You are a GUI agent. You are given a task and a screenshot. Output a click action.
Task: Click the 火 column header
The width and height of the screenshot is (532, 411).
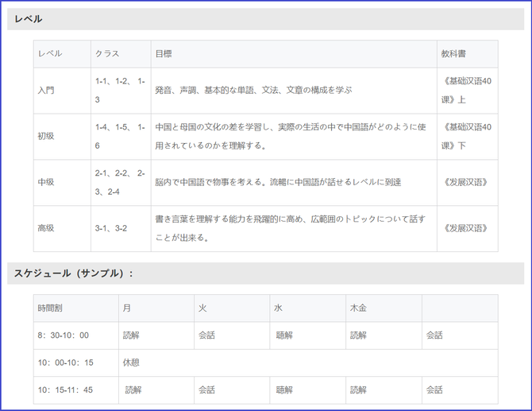point(232,308)
